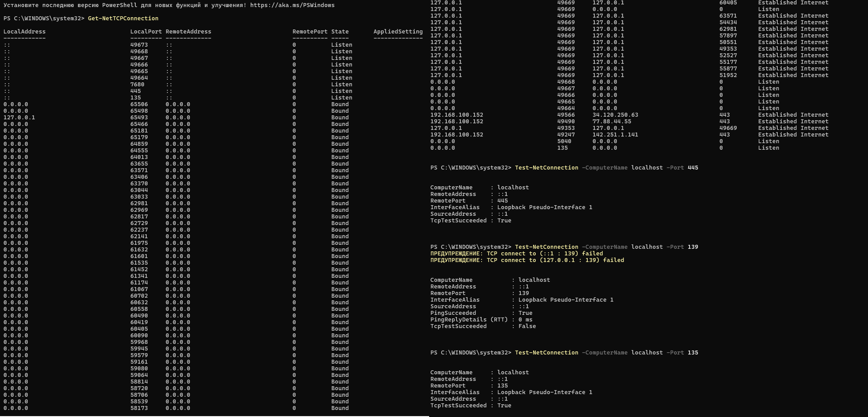The height and width of the screenshot is (417, 868).
Task: Click the Get-NetTCPConnection command text
Action: click(123, 18)
